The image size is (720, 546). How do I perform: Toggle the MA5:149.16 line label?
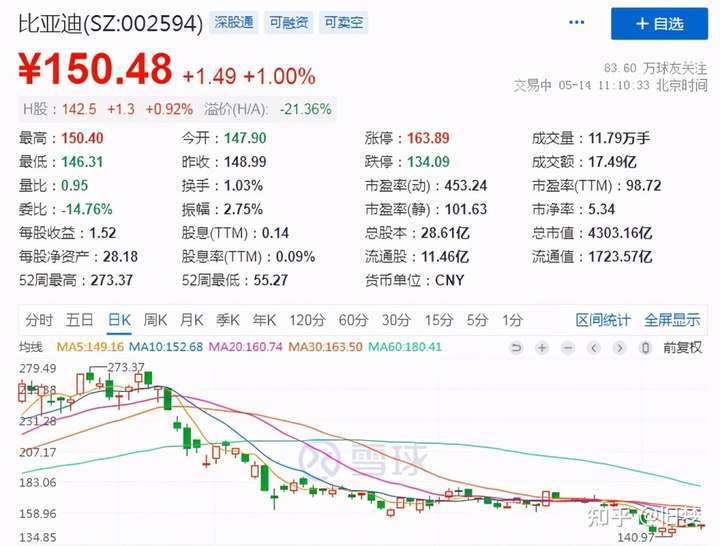tap(90, 347)
